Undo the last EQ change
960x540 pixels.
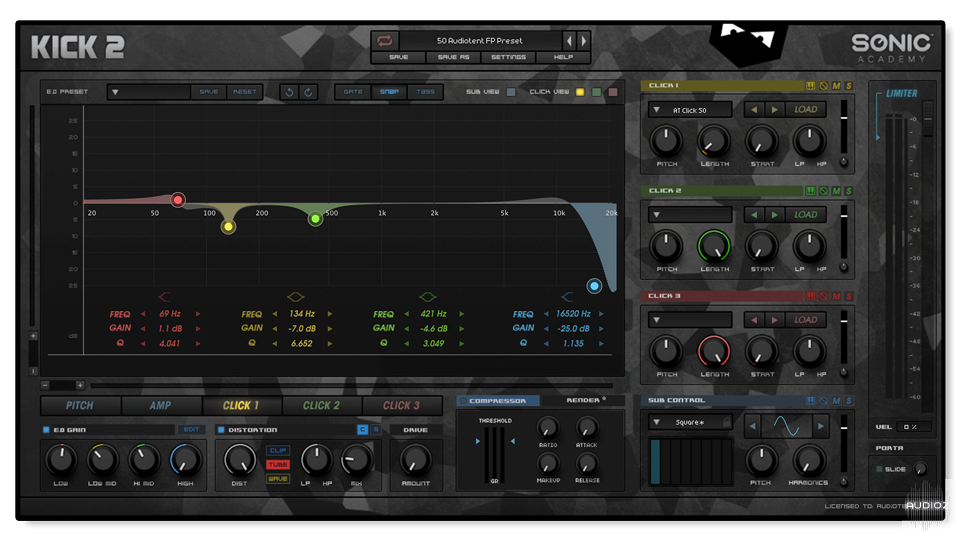click(290, 92)
